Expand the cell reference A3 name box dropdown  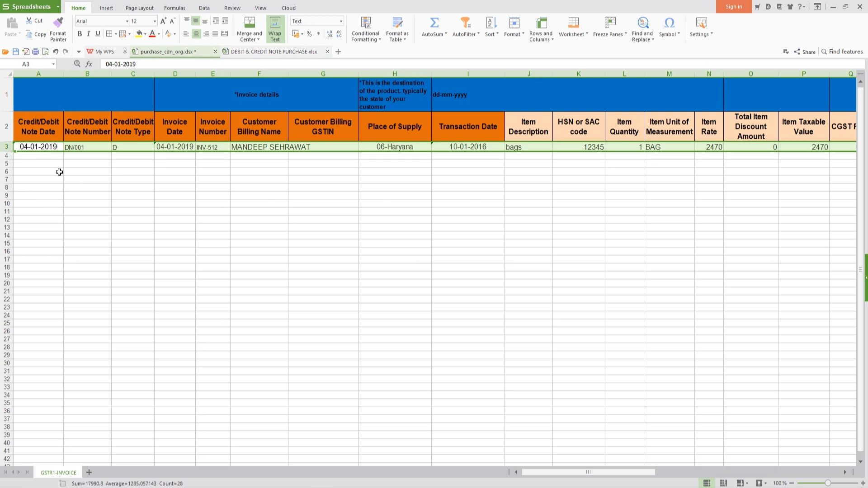[x=53, y=64]
